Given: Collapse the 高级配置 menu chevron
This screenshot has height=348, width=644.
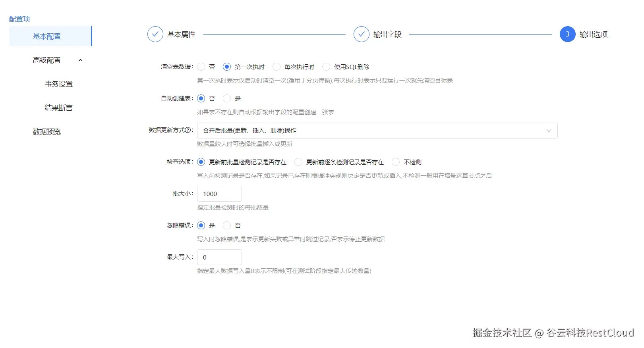Looking at the screenshot, I should [x=81, y=60].
